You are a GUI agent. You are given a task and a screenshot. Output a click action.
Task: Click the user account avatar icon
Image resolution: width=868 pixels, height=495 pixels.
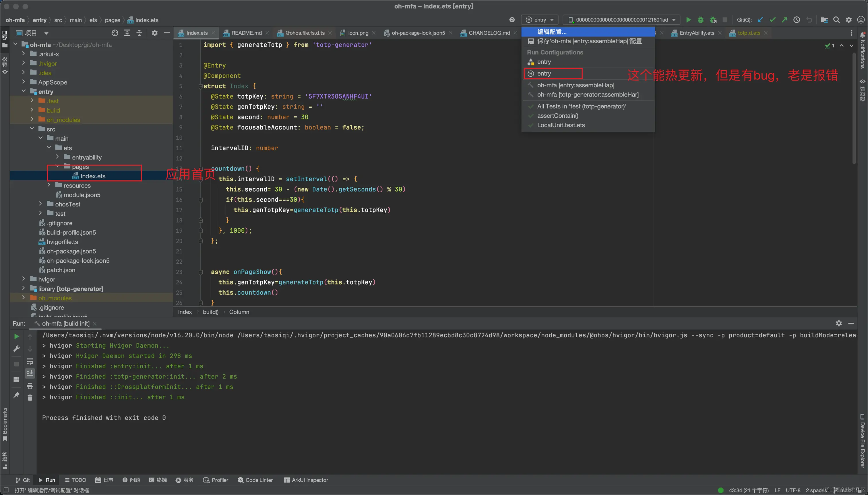point(861,20)
